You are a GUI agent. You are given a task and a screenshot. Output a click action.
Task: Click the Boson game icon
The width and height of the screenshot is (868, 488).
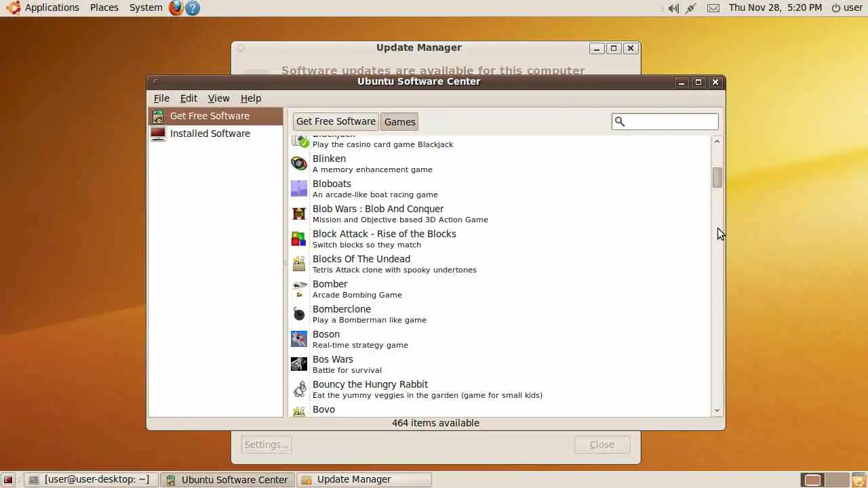pos(299,339)
